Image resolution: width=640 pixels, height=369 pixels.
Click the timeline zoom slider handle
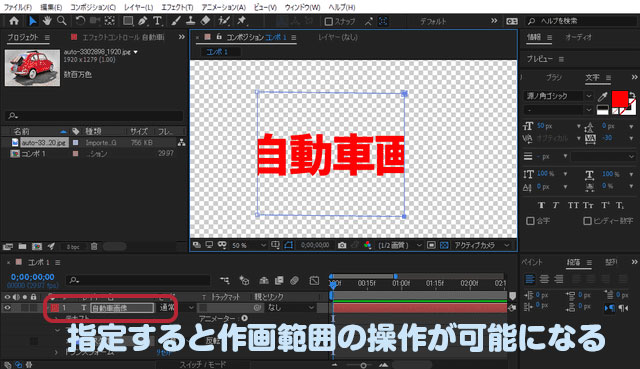(x=363, y=365)
